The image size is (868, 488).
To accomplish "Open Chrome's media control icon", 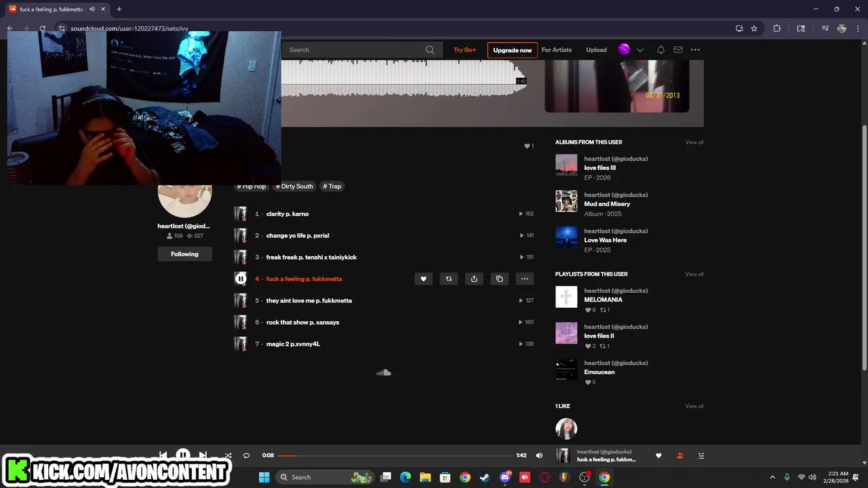I will point(825,28).
